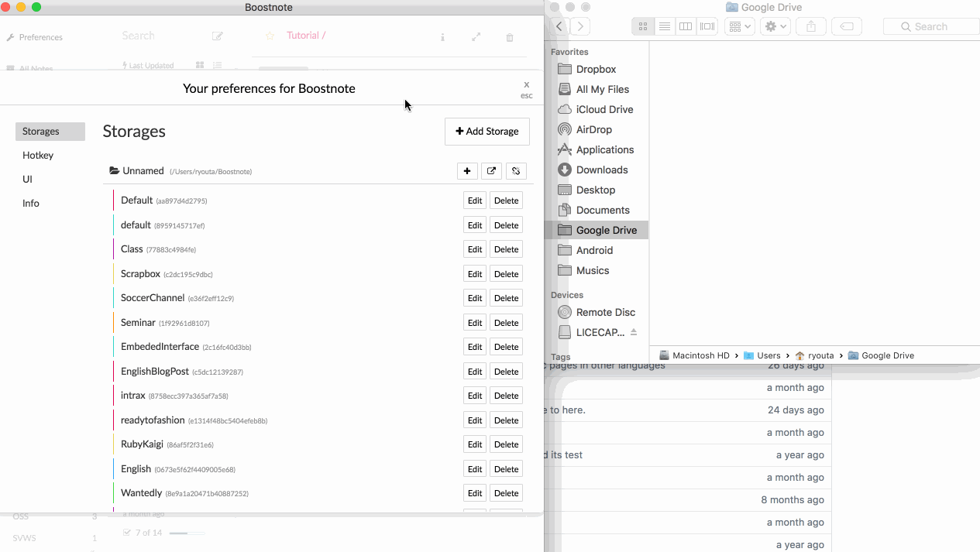Screen dimensions: 980x552
Task: Switch Finder to list view
Action: (x=665, y=26)
